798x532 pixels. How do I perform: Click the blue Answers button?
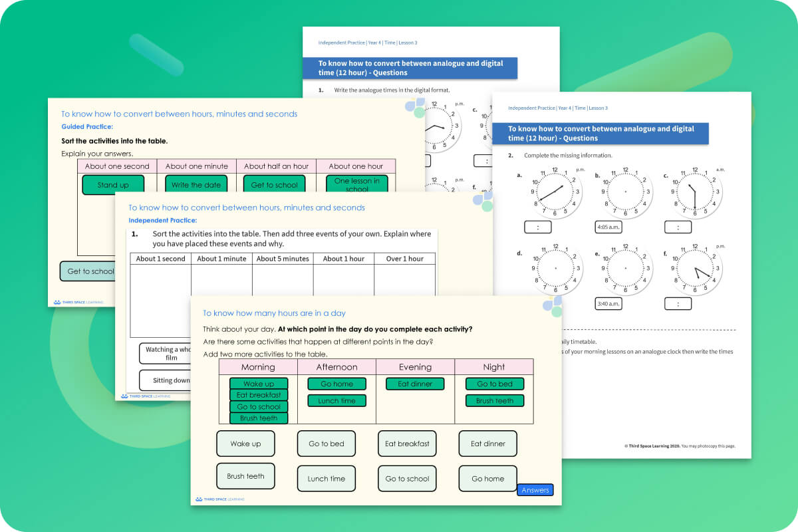point(535,489)
